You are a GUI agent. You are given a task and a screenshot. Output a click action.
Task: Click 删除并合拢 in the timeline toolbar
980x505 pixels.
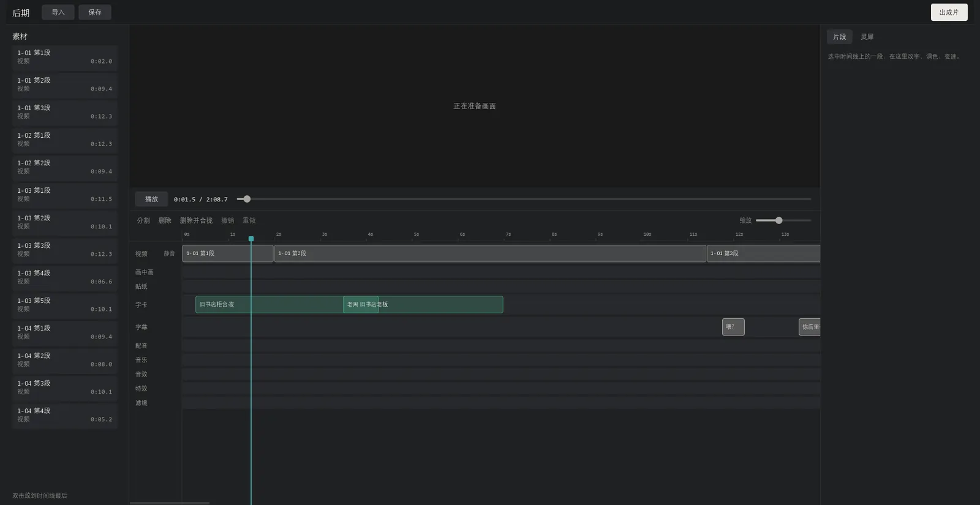[x=196, y=220]
